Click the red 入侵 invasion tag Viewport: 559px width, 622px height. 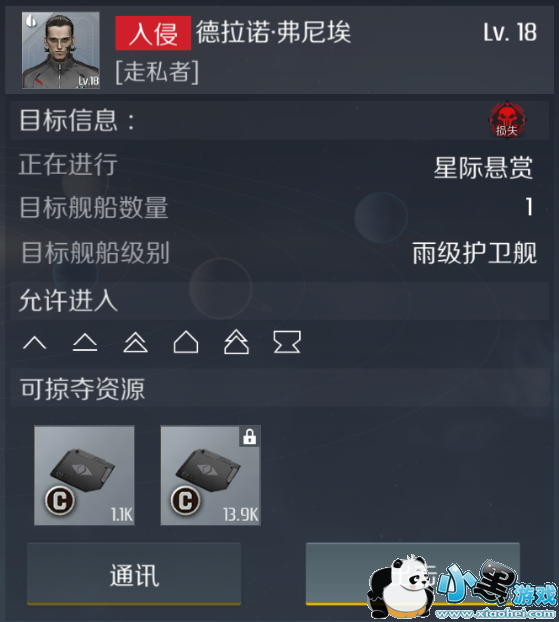(153, 33)
